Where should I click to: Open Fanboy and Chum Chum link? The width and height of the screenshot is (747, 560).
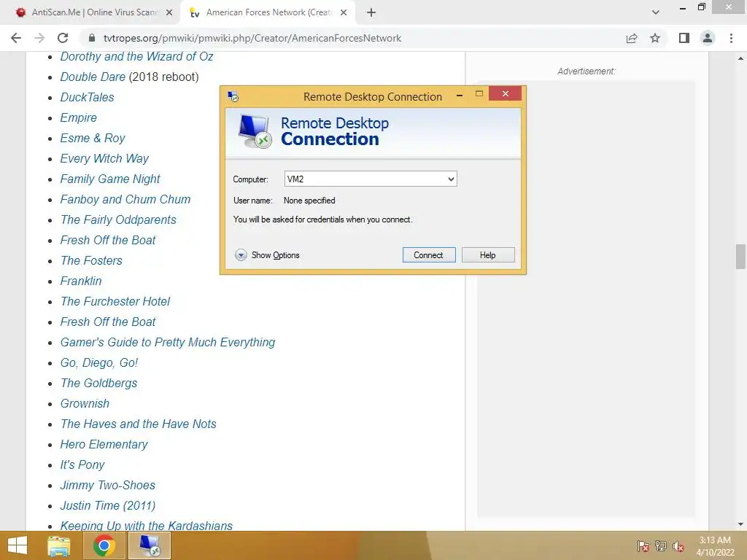(125, 200)
